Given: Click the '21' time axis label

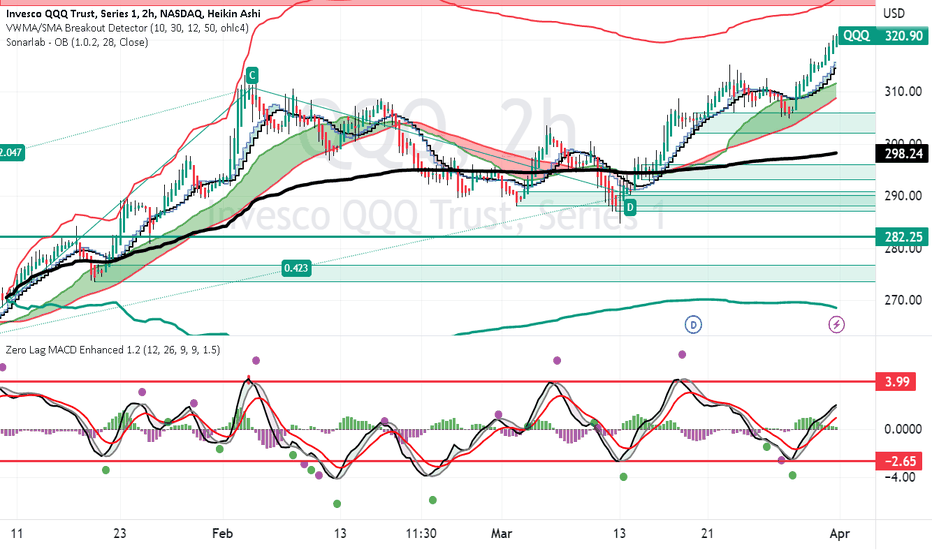Looking at the screenshot, I should pos(707,533).
